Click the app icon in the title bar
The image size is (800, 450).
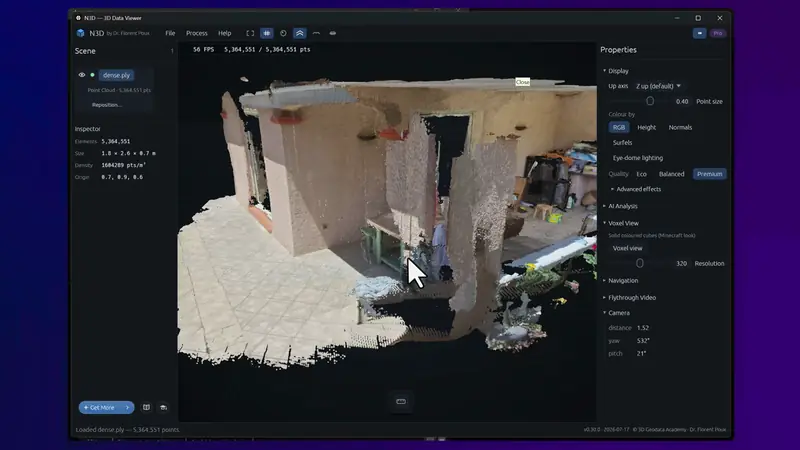tap(78, 18)
